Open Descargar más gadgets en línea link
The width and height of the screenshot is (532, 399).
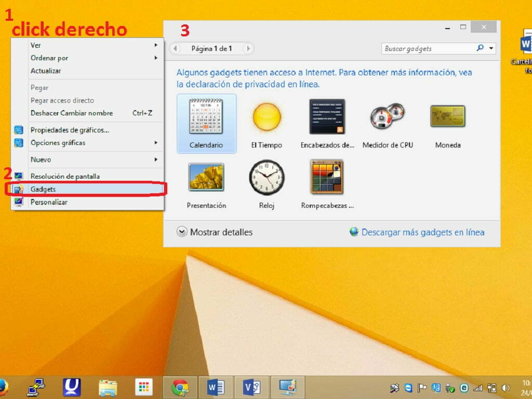pyautogui.click(x=422, y=232)
